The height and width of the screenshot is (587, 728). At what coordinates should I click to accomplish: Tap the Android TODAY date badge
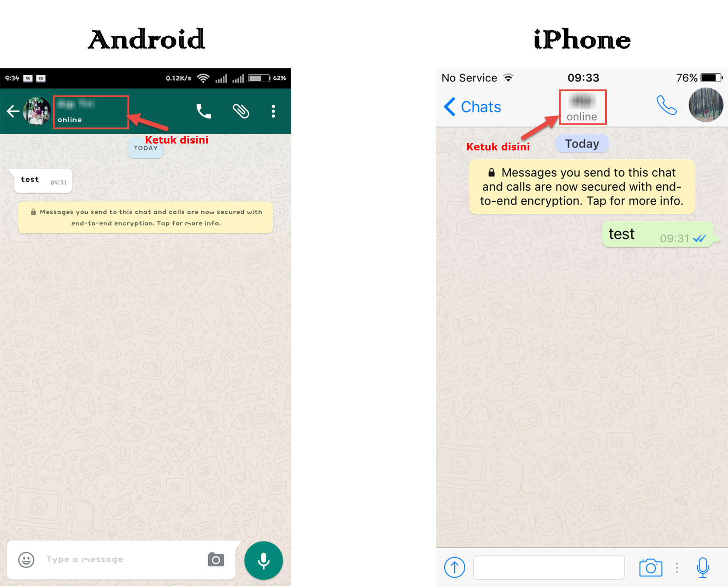146,148
